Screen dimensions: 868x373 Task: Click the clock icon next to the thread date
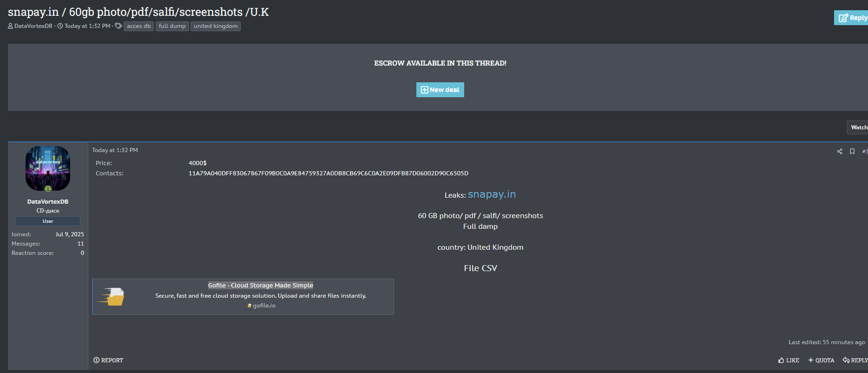pos(60,26)
